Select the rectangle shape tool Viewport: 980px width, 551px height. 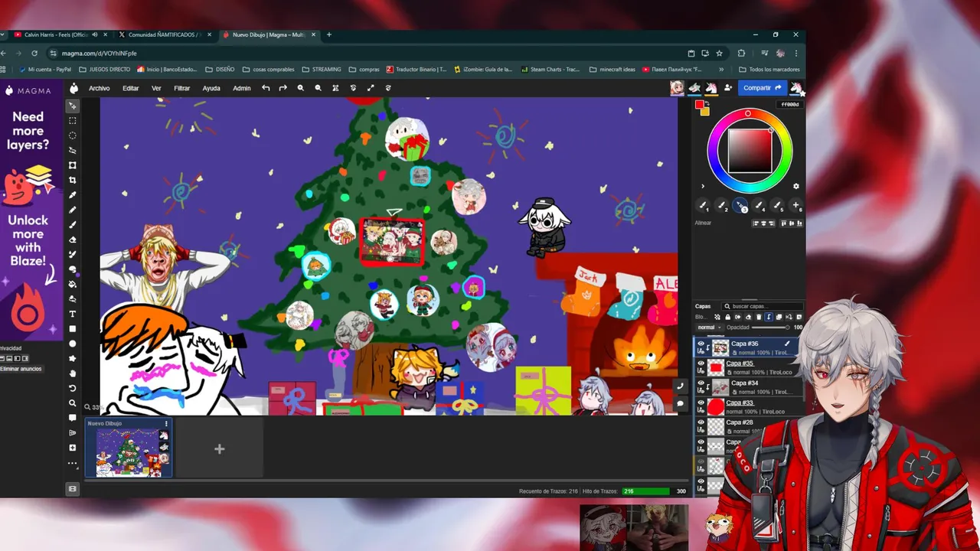pos(73,328)
